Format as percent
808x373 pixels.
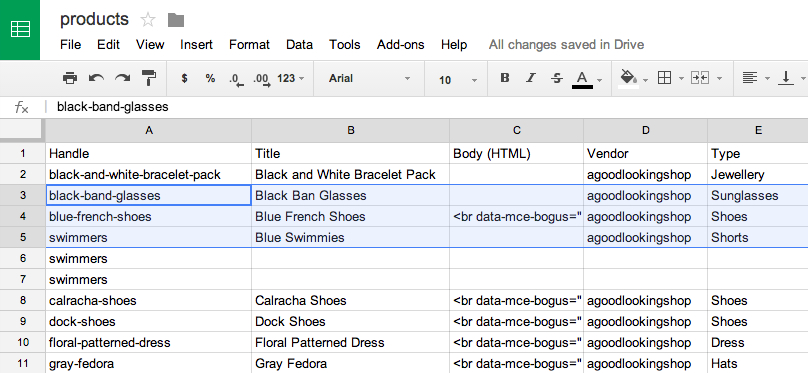tap(210, 78)
